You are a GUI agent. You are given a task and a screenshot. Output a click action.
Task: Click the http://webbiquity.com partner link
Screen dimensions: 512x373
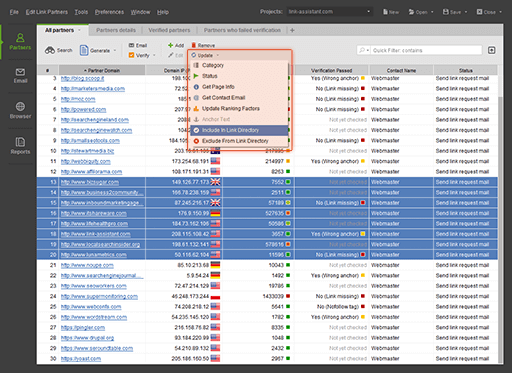point(85,161)
